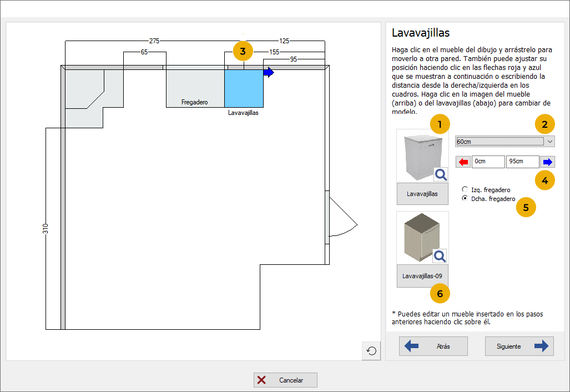Open the 60cm width dropdown
Screen dimensions: 570x392
pyautogui.click(x=505, y=141)
